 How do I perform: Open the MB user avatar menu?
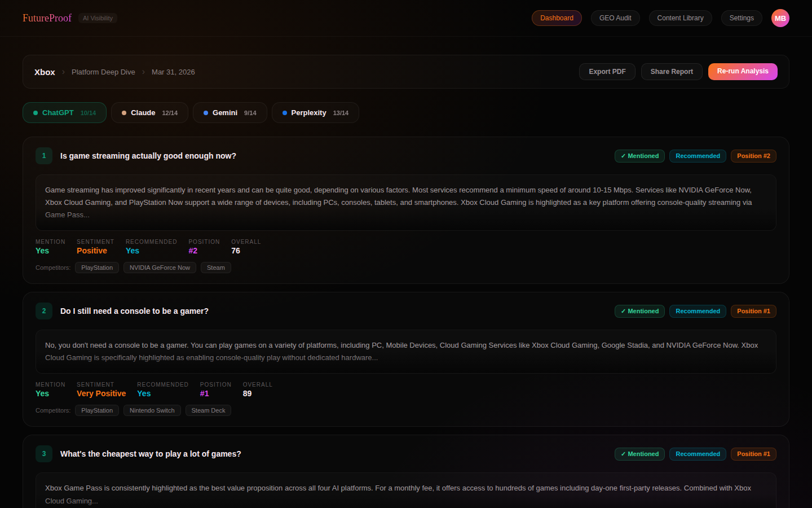point(780,18)
